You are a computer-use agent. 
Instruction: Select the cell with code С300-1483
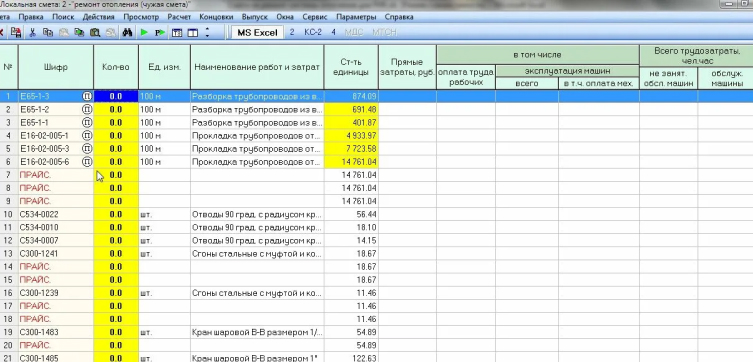coord(56,332)
